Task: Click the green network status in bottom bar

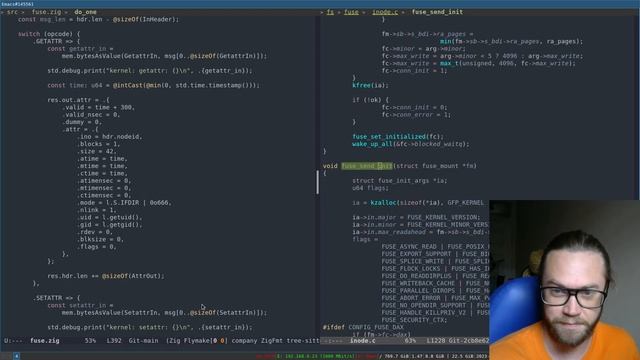Action: pos(316,356)
